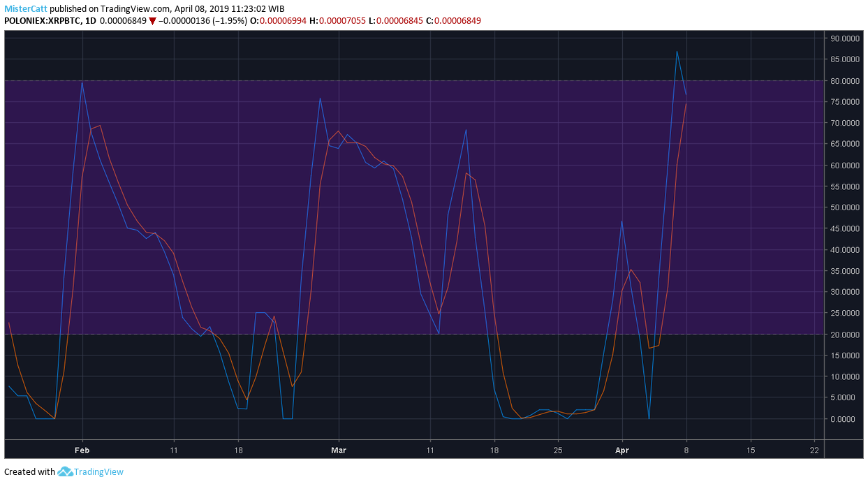Click the open value 0.00006994
868x484 pixels.
click(283, 21)
